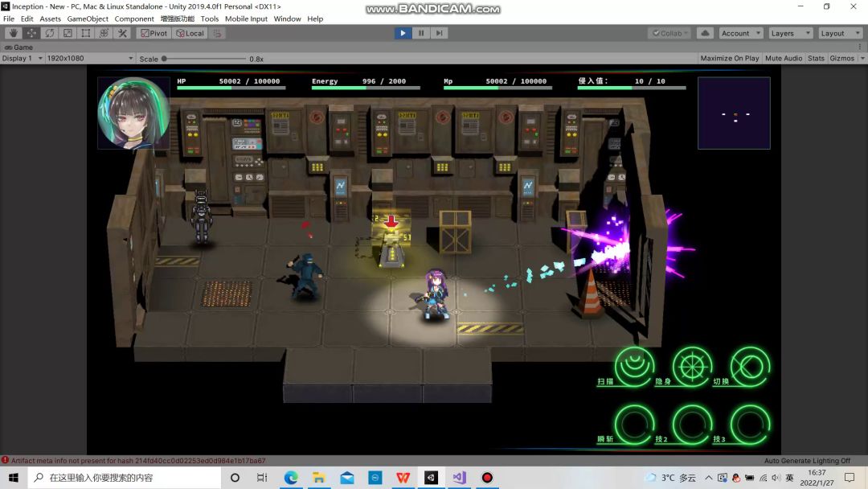Step forward one frame
The image size is (868, 489).
439,33
